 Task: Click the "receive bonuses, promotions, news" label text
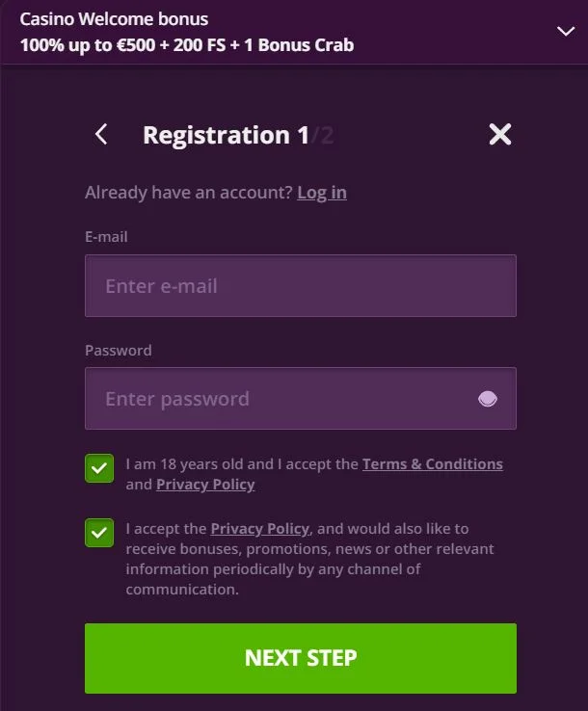click(308, 548)
